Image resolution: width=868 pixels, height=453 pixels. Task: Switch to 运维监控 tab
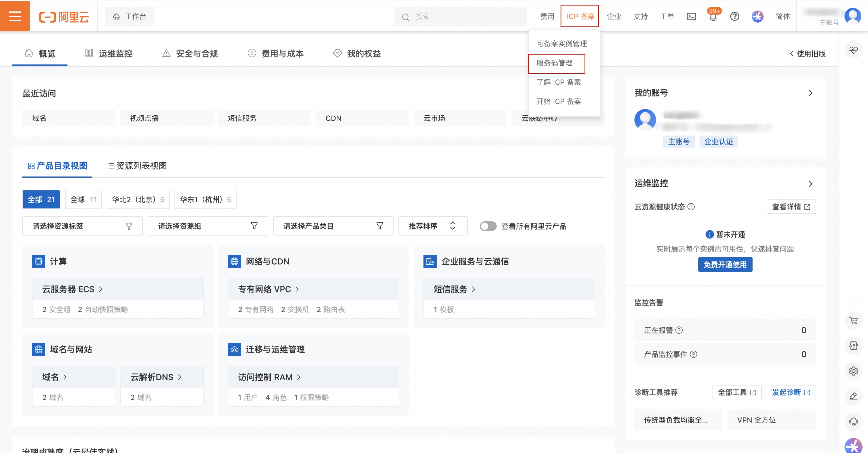click(x=109, y=54)
